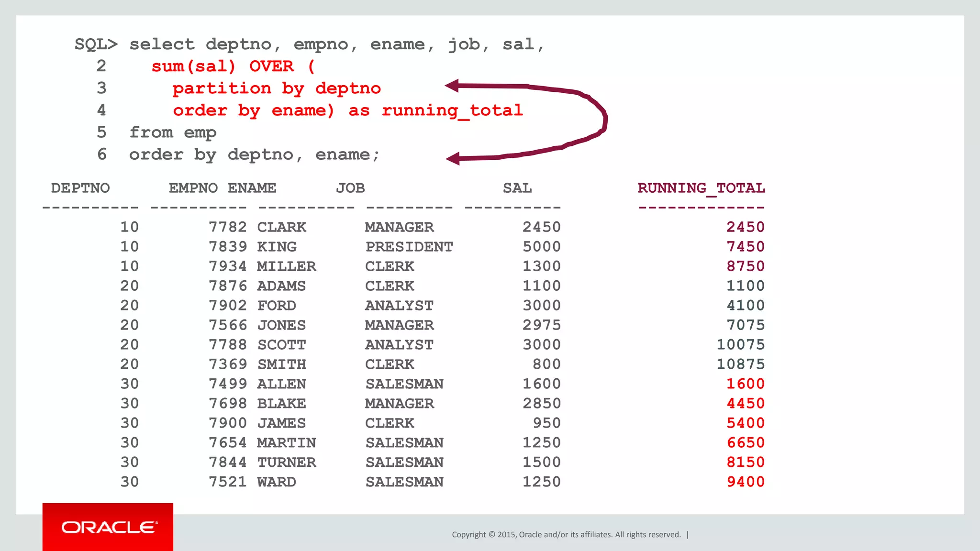This screenshot has width=980, height=551.
Task: Click the copyright notice text
Action: [x=566, y=534]
